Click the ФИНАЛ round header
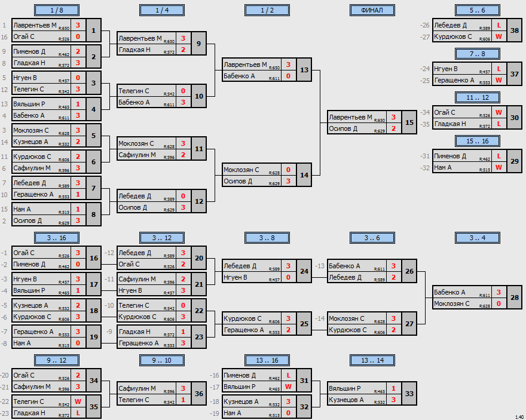 372,10
